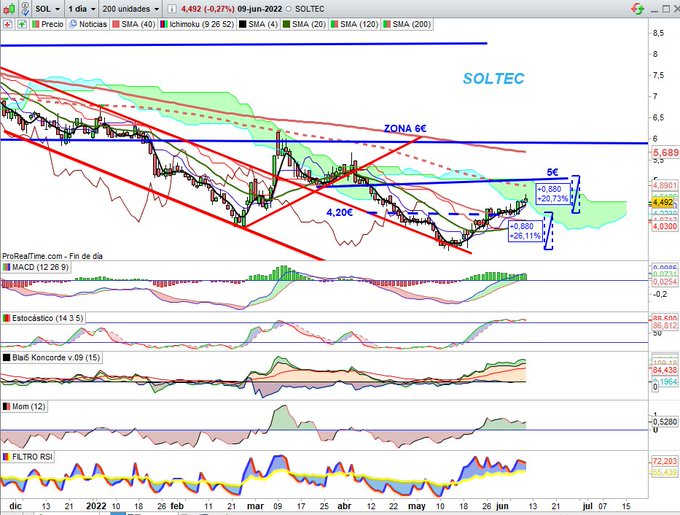Click the may label on date axis
680x515 pixels.
(x=417, y=506)
